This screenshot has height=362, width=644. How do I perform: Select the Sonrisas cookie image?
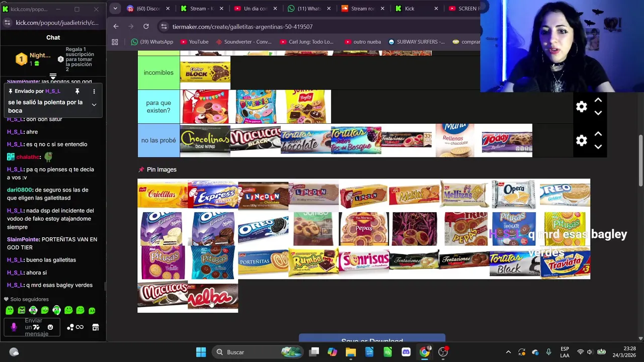pyautogui.click(x=364, y=261)
